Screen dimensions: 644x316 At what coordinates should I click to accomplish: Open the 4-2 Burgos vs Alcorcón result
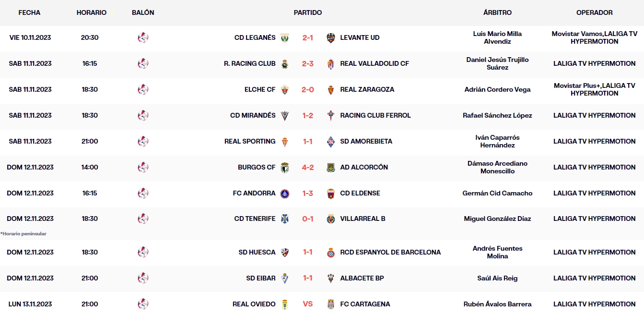[308, 167]
